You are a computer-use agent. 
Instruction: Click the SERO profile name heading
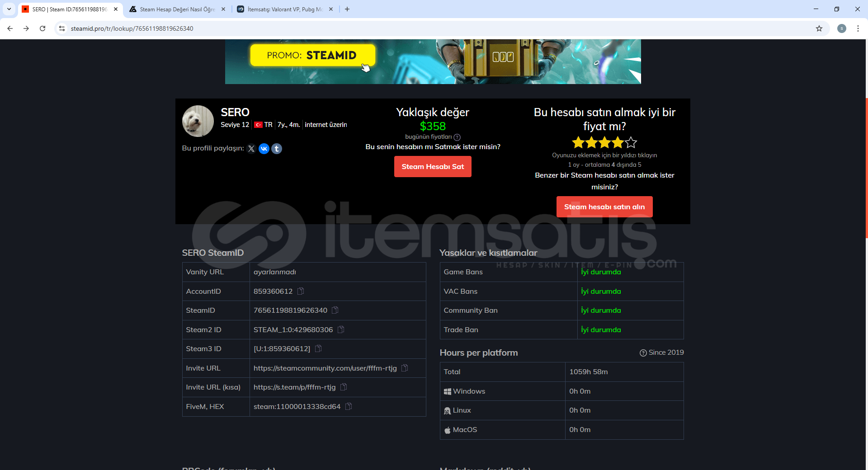click(235, 112)
